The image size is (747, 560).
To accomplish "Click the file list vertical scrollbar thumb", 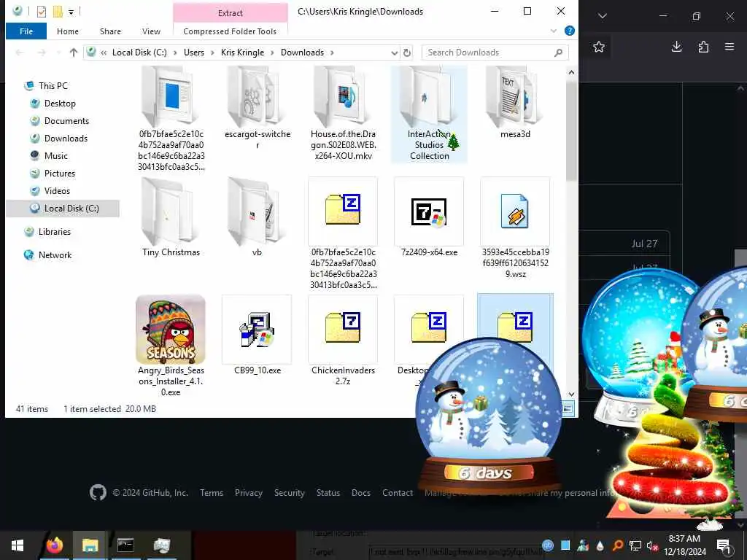I will tap(571, 130).
